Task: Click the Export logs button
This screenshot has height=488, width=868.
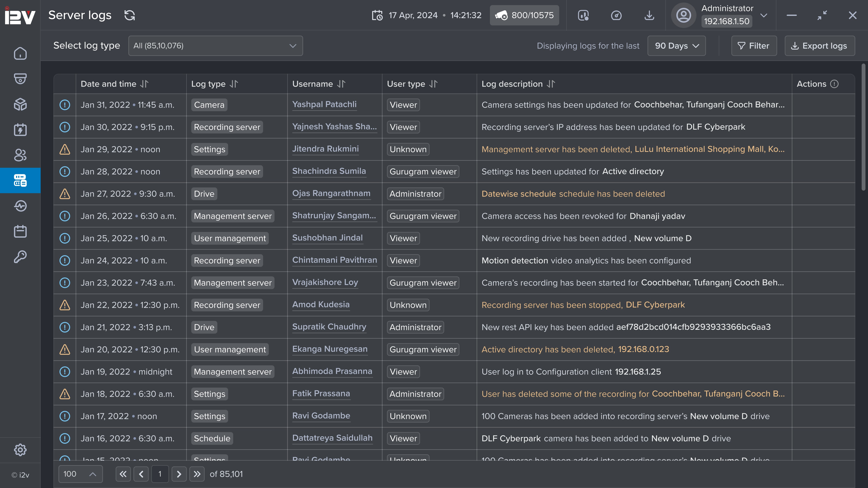Action: click(x=819, y=46)
